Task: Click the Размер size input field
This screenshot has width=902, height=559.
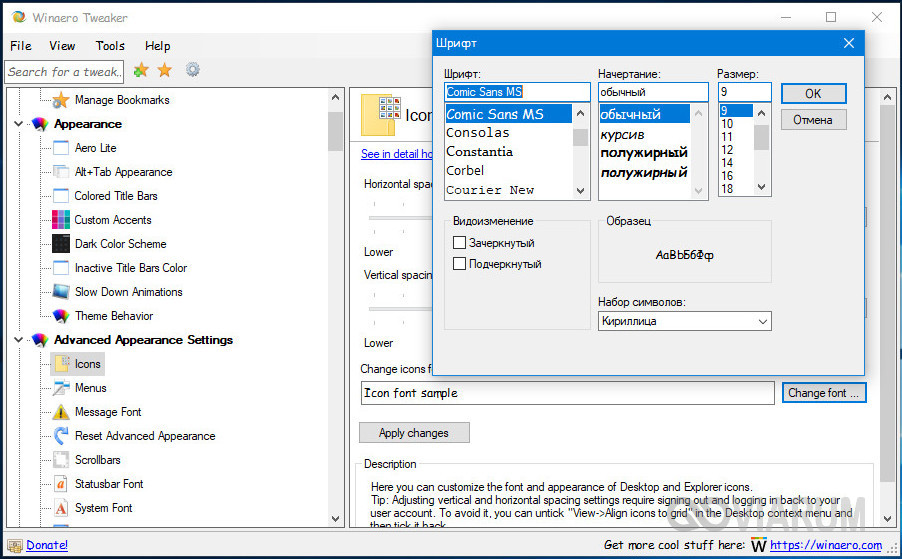Action: [744, 92]
